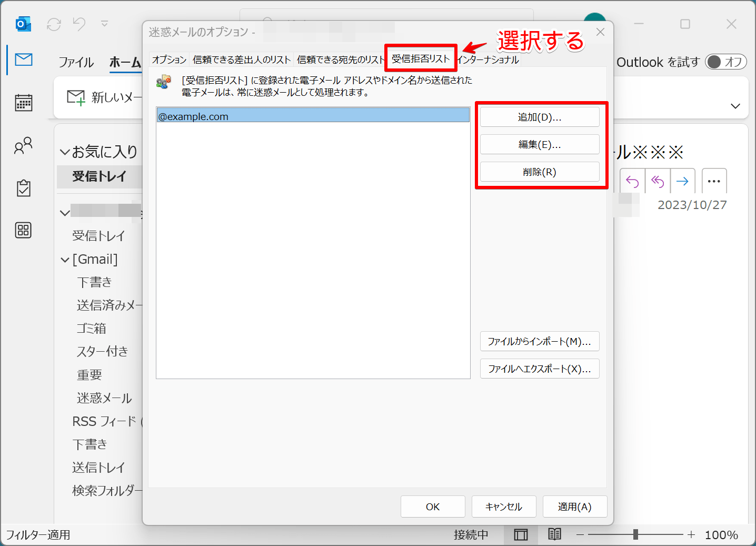Click the ファイルからインポート(M)... button

pyautogui.click(x=539, y=342)
